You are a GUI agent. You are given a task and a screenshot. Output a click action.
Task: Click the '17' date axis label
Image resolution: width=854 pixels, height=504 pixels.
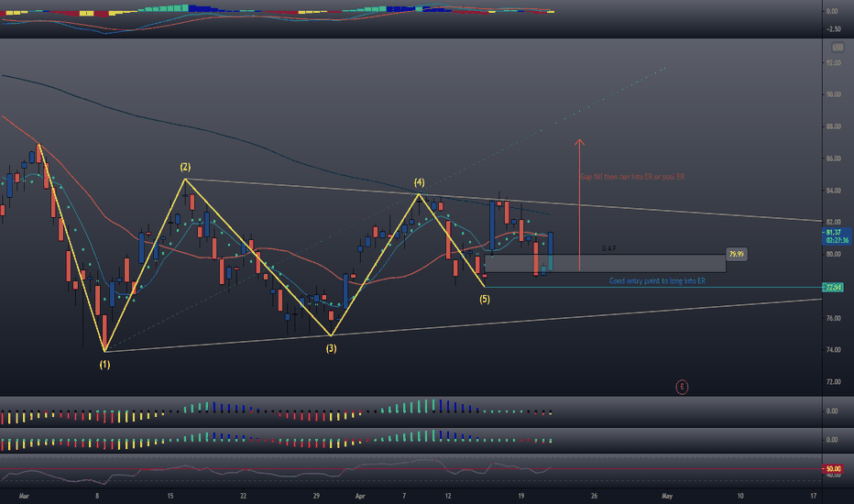point(814,497)
